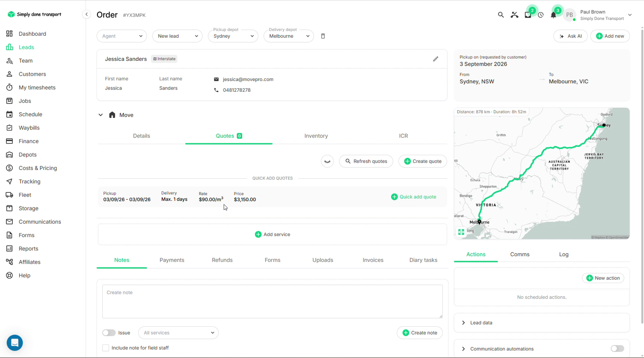Open Waybills in the sidebar

[29, 128]
